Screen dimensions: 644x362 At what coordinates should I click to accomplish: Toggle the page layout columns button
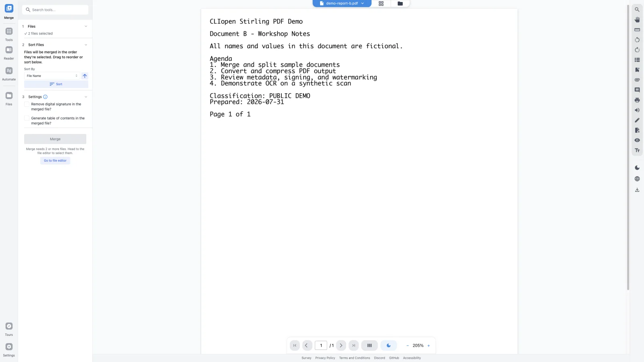[x=369, y=346]
